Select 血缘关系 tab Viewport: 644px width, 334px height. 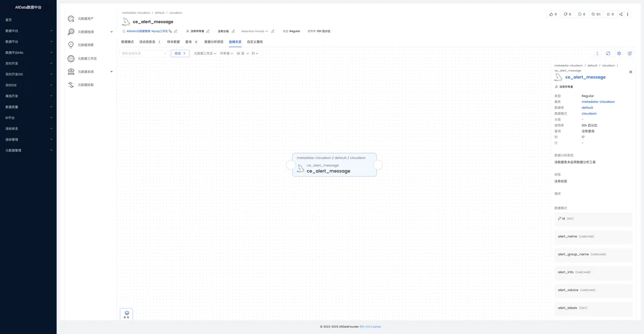pos(235,42)
